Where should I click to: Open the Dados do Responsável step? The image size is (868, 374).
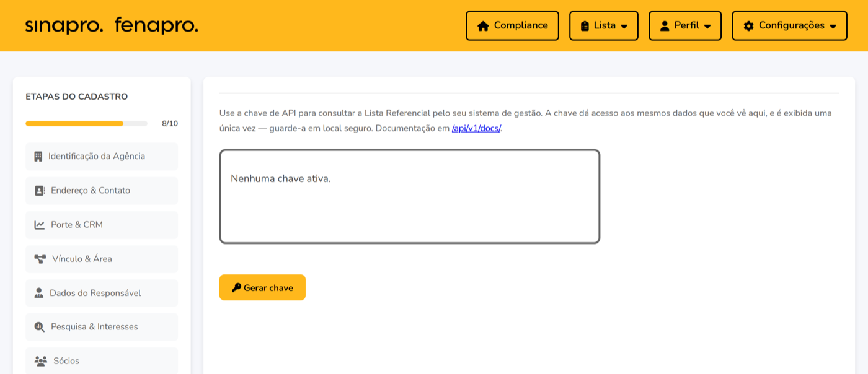[x=102, y=293]
